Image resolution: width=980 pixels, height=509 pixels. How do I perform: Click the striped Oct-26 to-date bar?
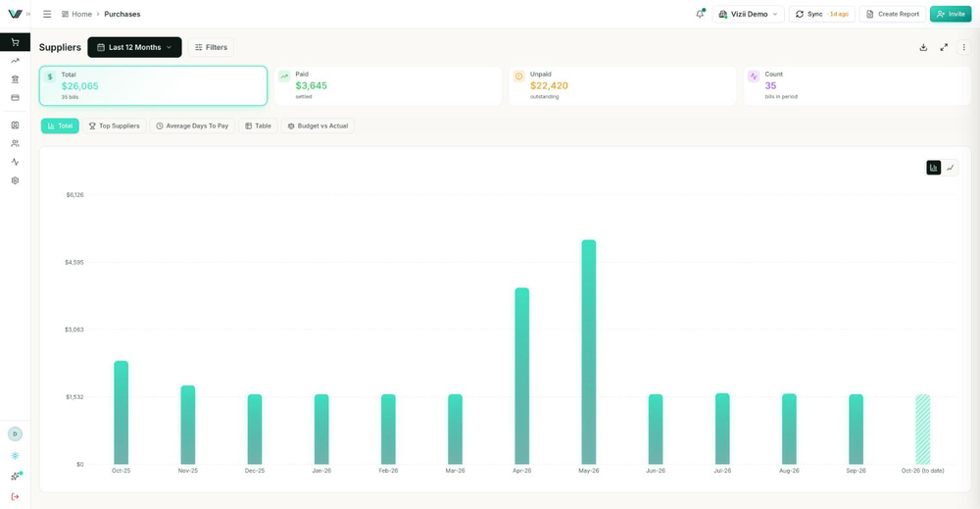click(922, 429)
